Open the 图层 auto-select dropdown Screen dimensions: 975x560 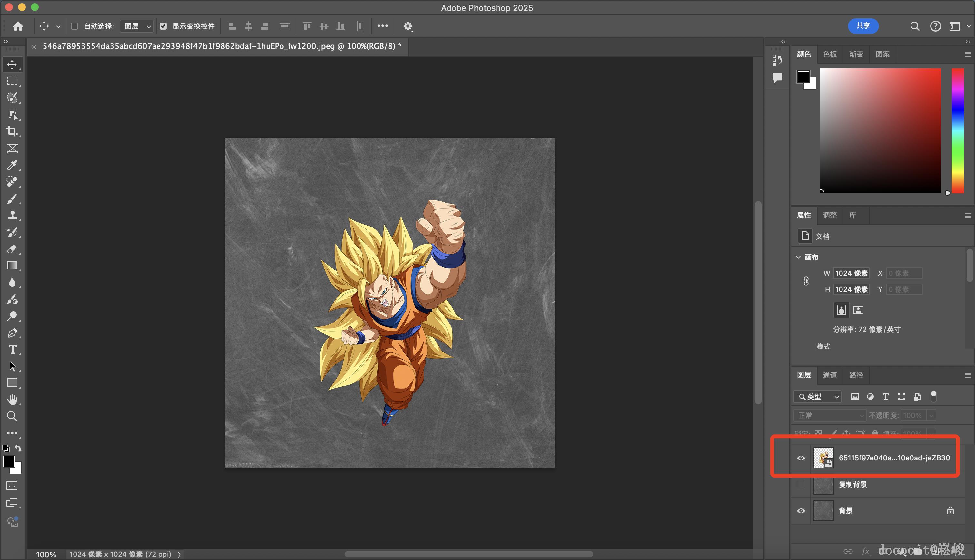coord(137,26)
